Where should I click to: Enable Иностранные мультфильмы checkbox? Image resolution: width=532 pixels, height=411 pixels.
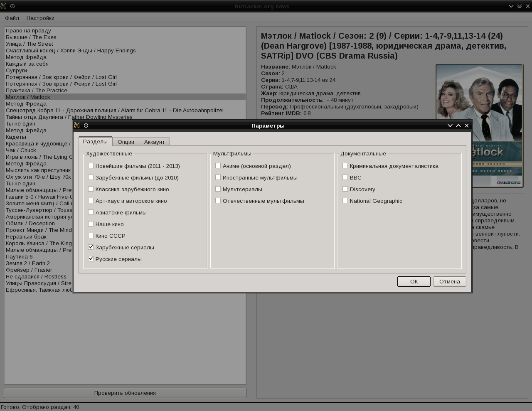pyautogui.click(x=218, y=177)
